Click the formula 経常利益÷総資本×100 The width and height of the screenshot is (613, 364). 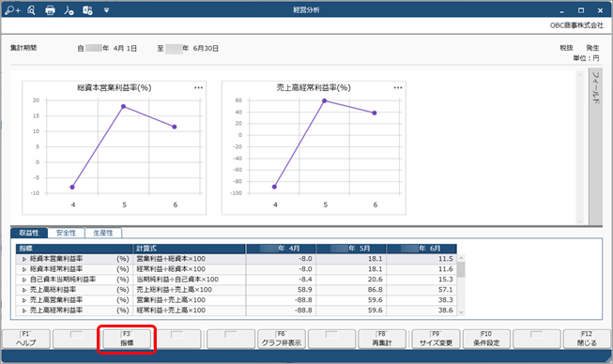(171, 269)
